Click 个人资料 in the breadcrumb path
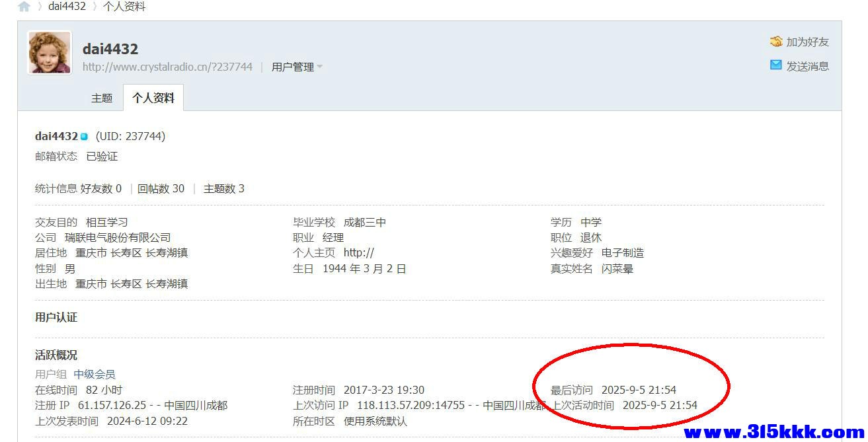The height and width of the screenshot is (442, 868). pyautogui.click(x=124, y=7)
